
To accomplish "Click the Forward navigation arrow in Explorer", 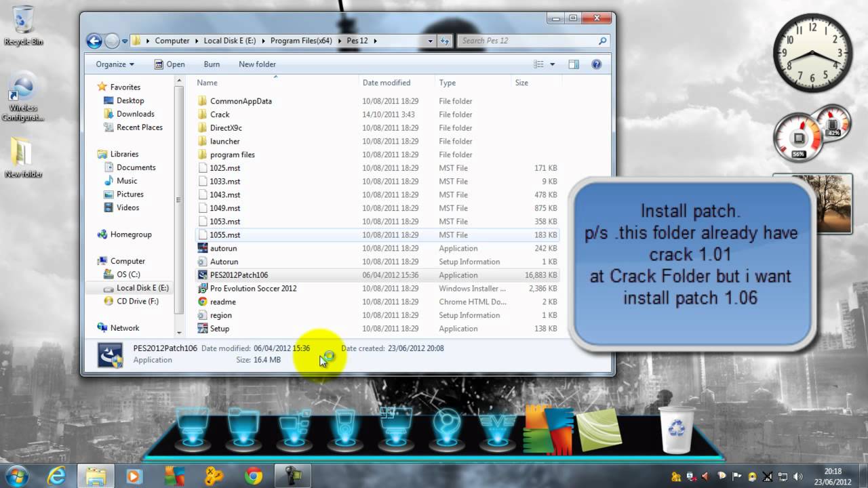I will coord(112,41).
